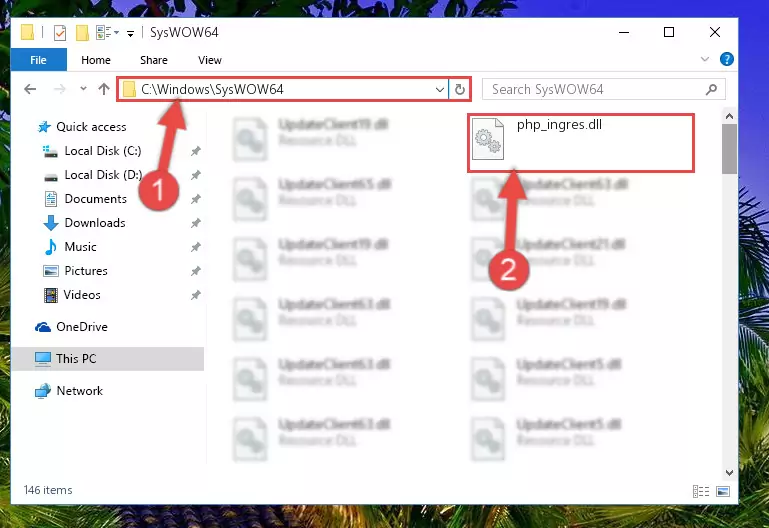769x528 pixels.
Task: Open Pictures in the navigation pane
Action: click(86, 271)
